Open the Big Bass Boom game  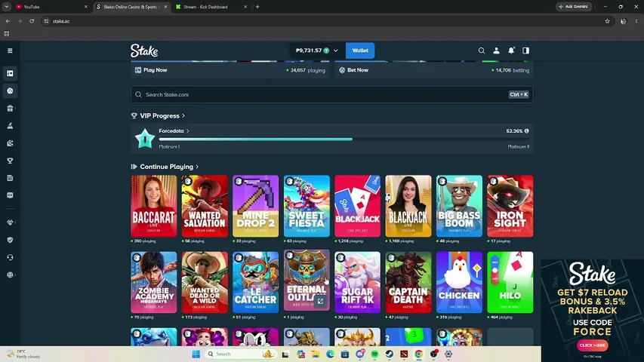point(459,206)
